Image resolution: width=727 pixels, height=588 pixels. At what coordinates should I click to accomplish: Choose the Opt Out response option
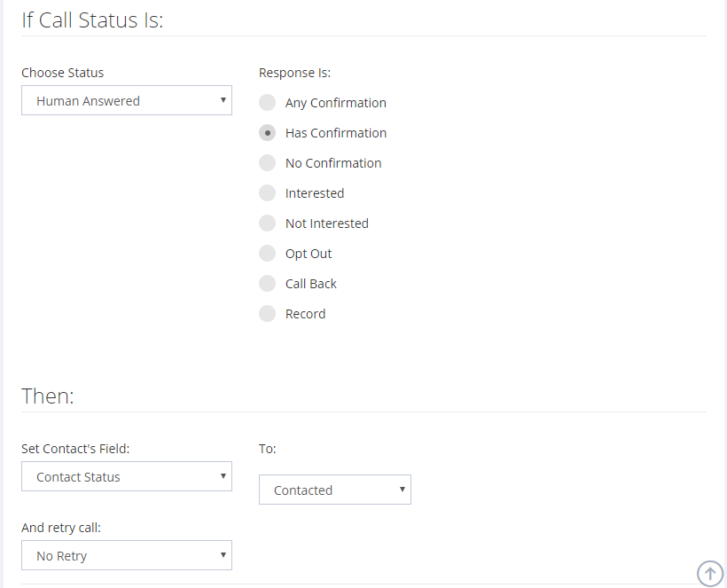pyautogui.click(x=268, y=254)
